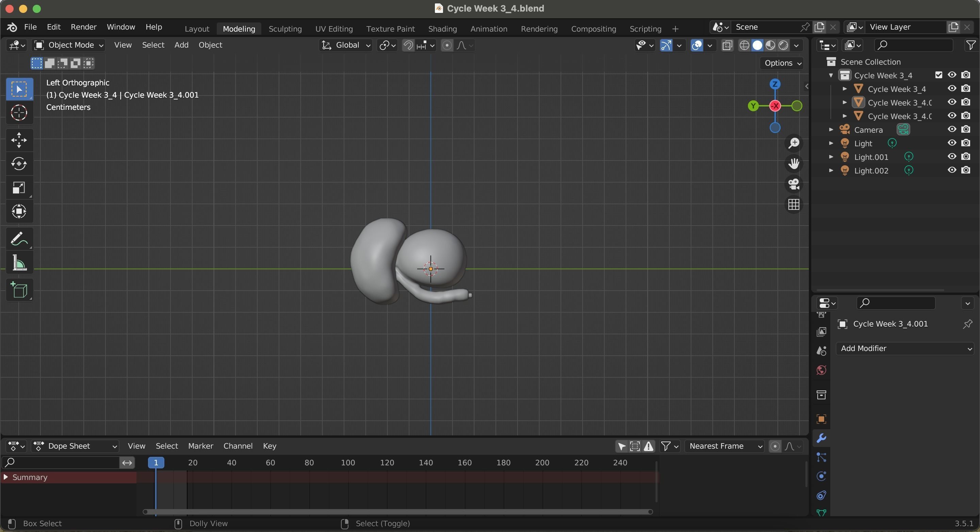Open the Add Modifier dropdown
Image resolution: width=980 pixels, height=532 pixels.
pos(905,348)
